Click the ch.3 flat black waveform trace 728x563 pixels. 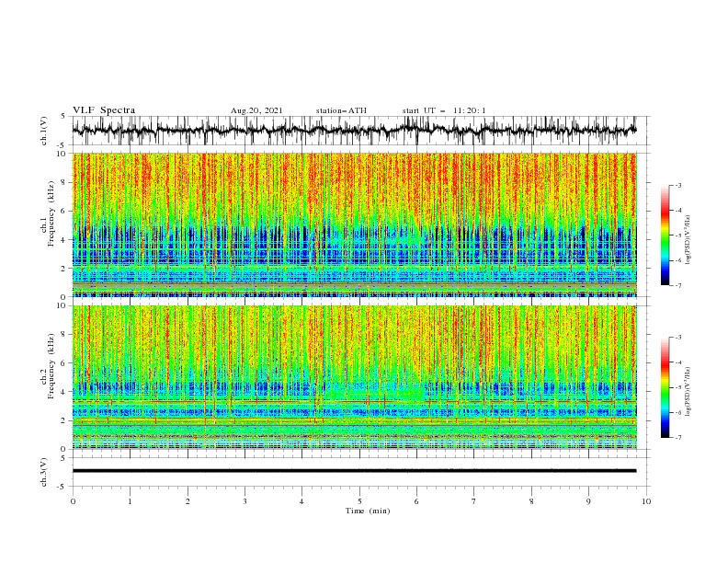click(x=354, y=471)
